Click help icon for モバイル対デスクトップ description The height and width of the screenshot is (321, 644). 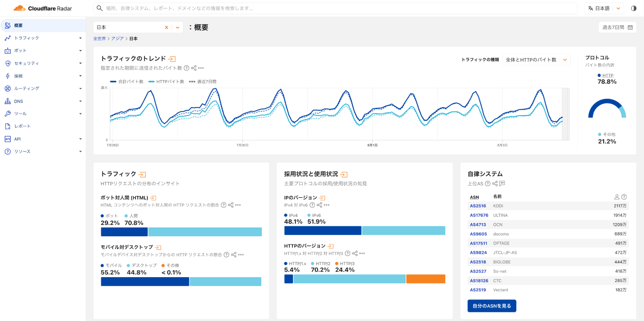tap(226, 255)
